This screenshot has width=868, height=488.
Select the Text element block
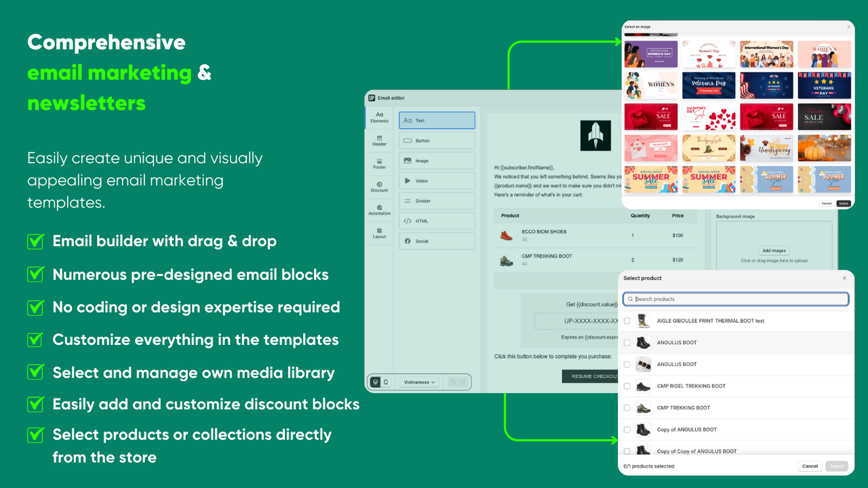(x=437, y=121)
